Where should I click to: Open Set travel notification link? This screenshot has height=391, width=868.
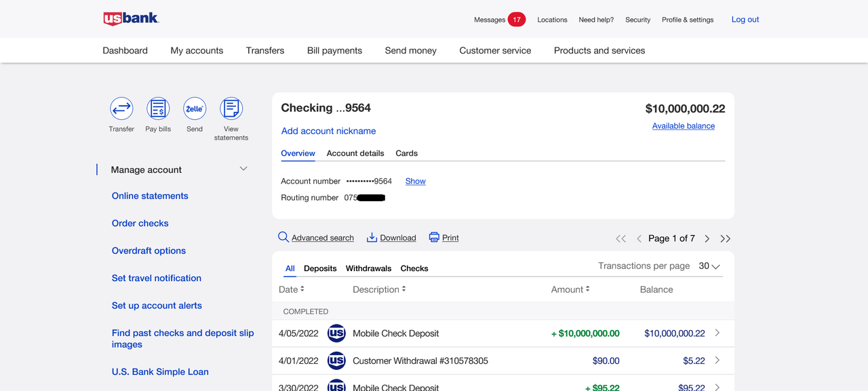pos(157,278)
